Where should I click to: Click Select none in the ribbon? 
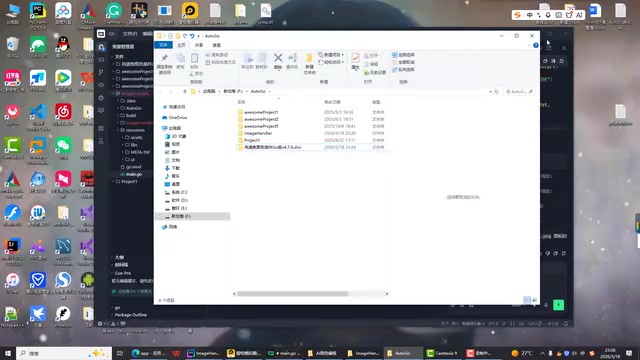point(403,62)
